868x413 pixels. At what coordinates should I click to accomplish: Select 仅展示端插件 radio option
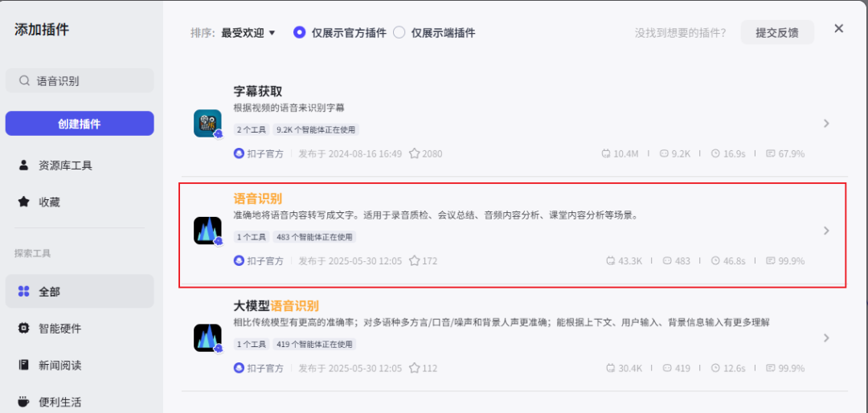(399, 33)
